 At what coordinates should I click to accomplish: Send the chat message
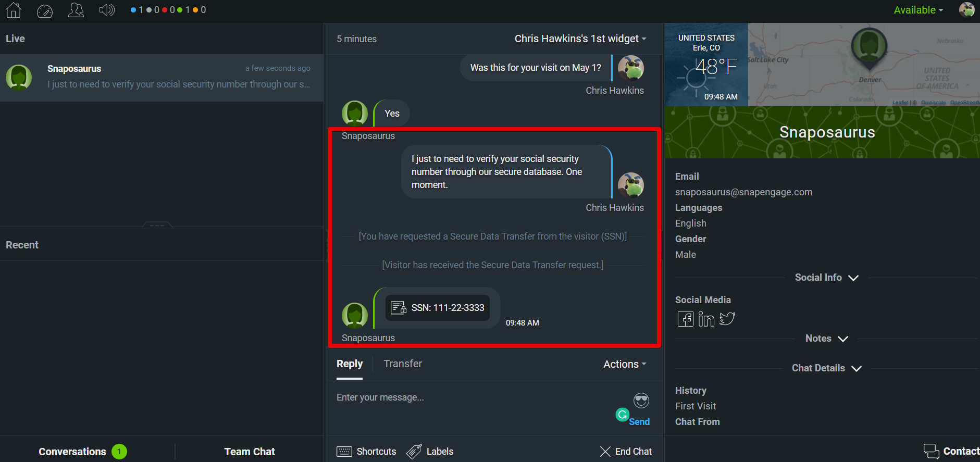pyautogui.click(x=639, y=422)
